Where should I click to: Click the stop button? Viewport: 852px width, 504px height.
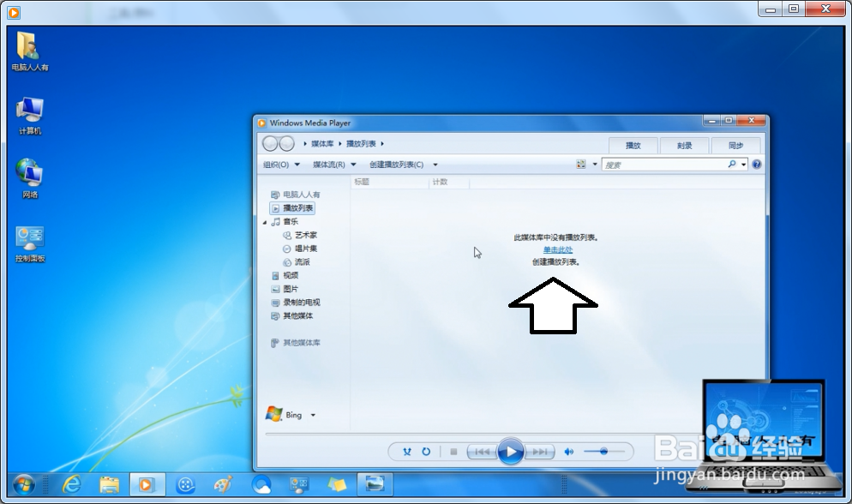point(453,452)
